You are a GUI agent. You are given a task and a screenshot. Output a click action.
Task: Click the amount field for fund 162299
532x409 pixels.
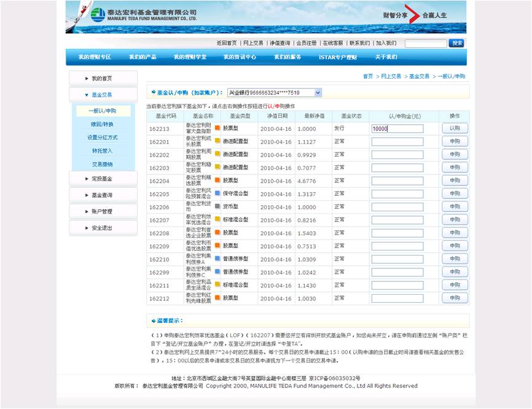pyautogui.click(x=397, y=272)
